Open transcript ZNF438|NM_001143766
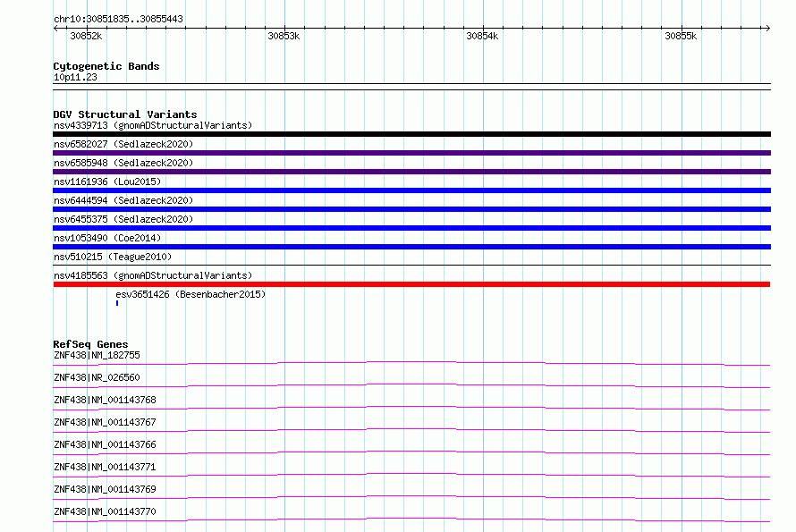 click(105, 444)
